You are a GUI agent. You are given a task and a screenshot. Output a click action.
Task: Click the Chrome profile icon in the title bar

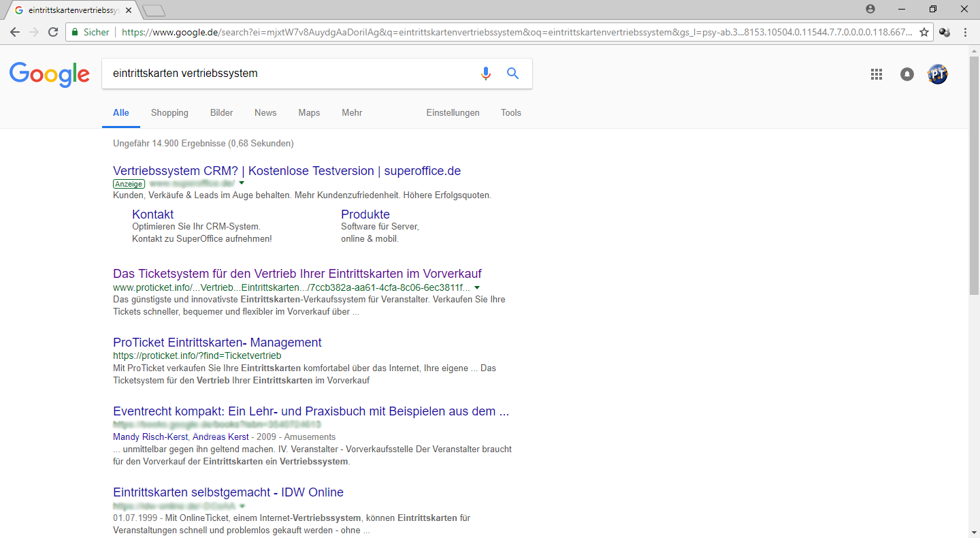coord(870,9)
